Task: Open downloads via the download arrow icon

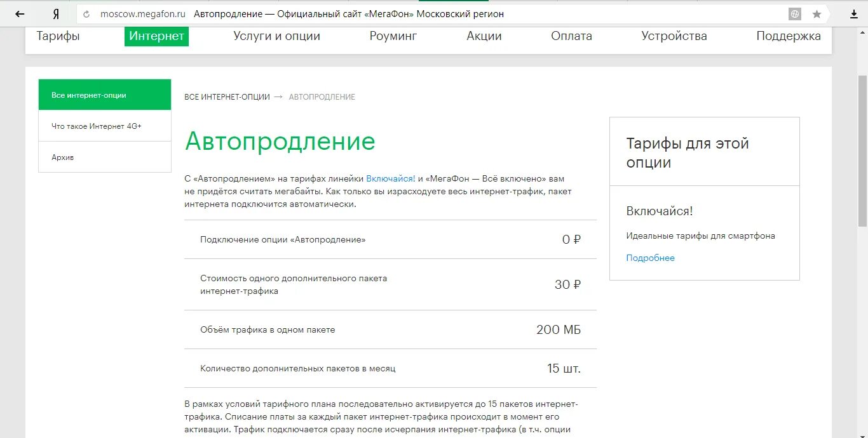Action: point(854,14)
